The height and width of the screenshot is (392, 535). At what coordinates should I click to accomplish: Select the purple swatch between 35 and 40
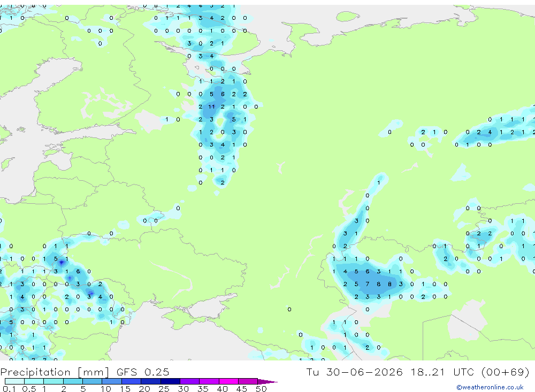pos(209,381)
